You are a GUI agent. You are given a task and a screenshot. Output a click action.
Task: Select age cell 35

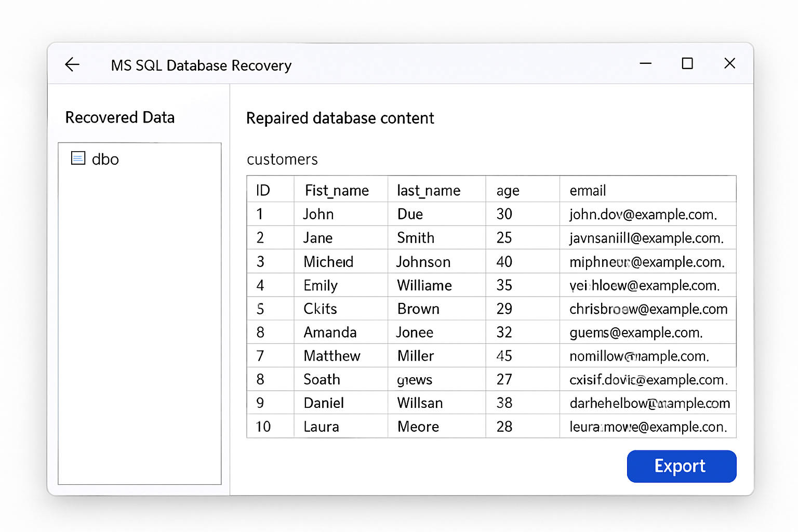click(523, 285)
